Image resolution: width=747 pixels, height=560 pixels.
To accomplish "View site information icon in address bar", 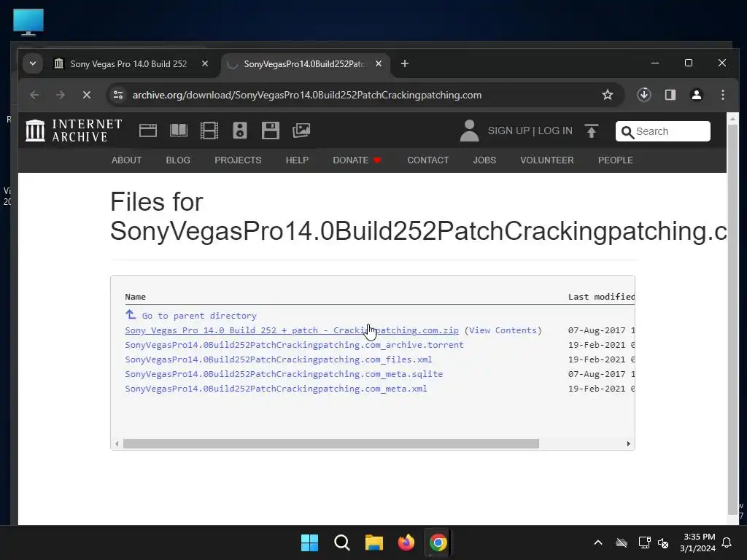I will (118, 95).
